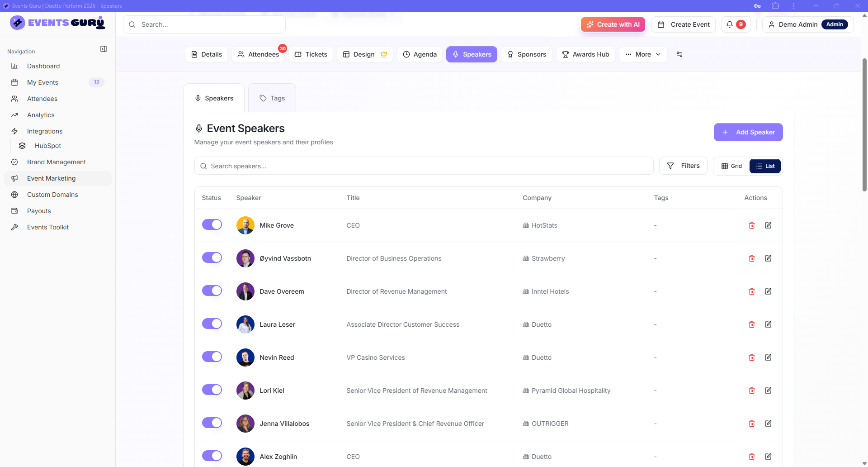Image resolution: width=868 pixels, height=467 pixels.
Task: Toggle status for Dave Overeem
Action: pyautogui.click(x=212, y=291)
